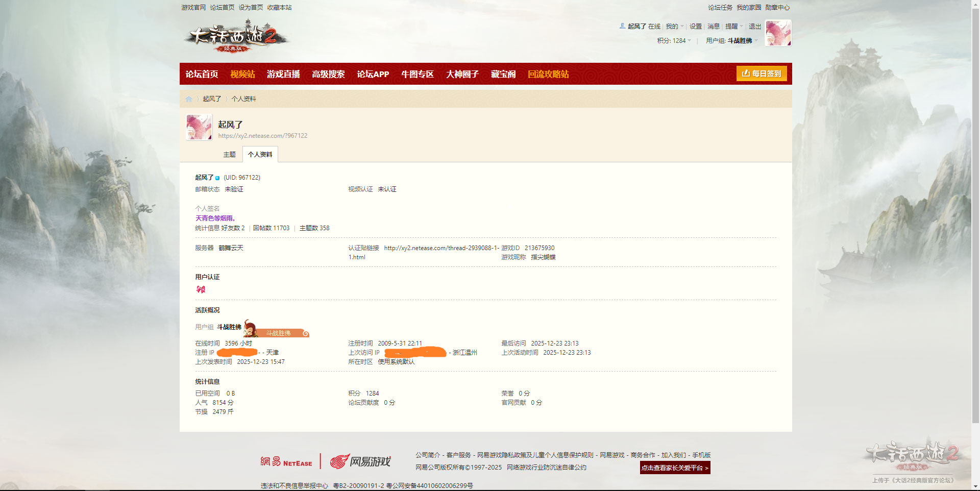Screen dimensions: 980x491
Task: Click the 退出 logout link
Action: pyautogui.click(x=754, y=27)
